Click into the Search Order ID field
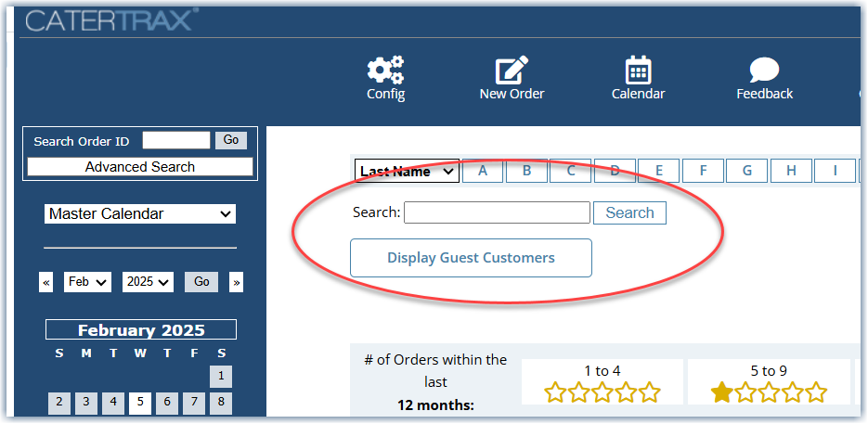This screenshot has height=424, width=868. tap(176, 141)
